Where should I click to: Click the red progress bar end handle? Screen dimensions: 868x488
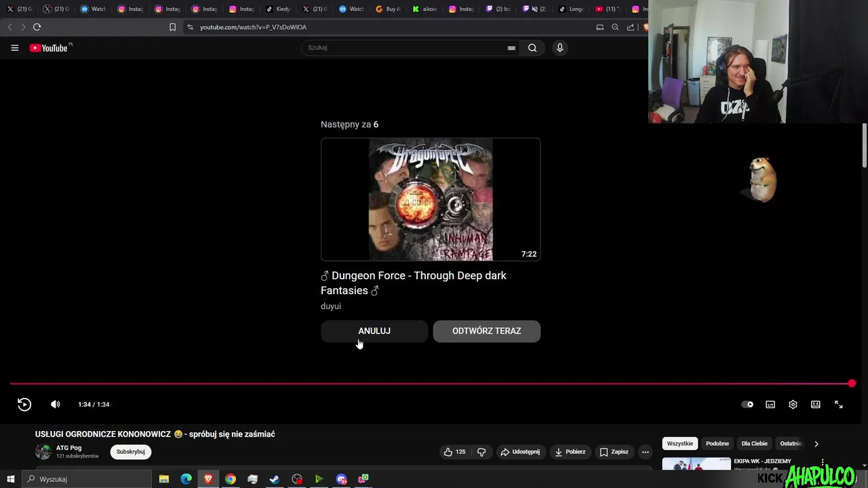852,384
